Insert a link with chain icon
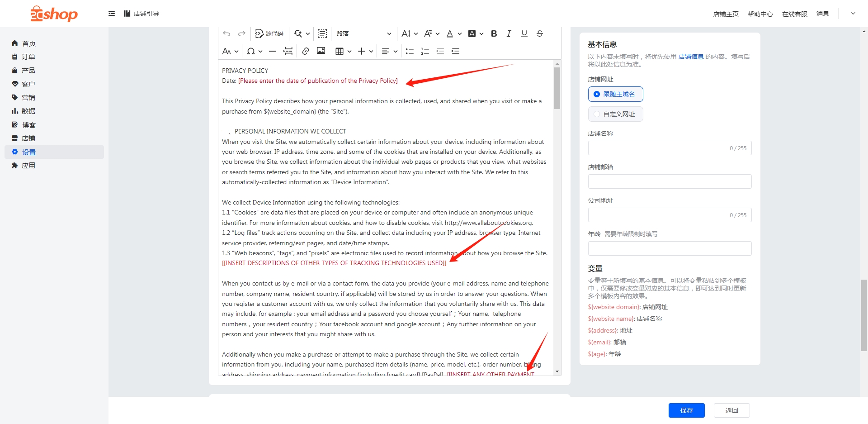Viewport: 868px width, 424px height. point(306,51)
